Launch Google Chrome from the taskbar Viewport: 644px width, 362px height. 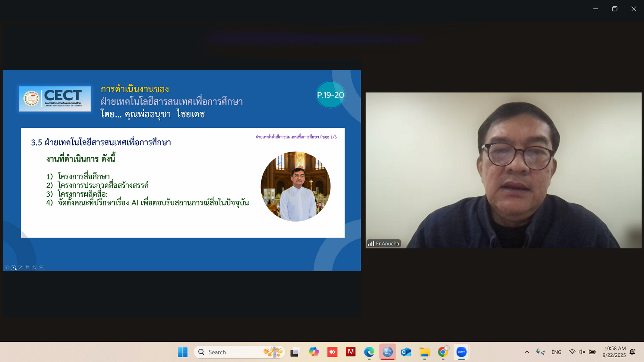(x=443, y=352)
